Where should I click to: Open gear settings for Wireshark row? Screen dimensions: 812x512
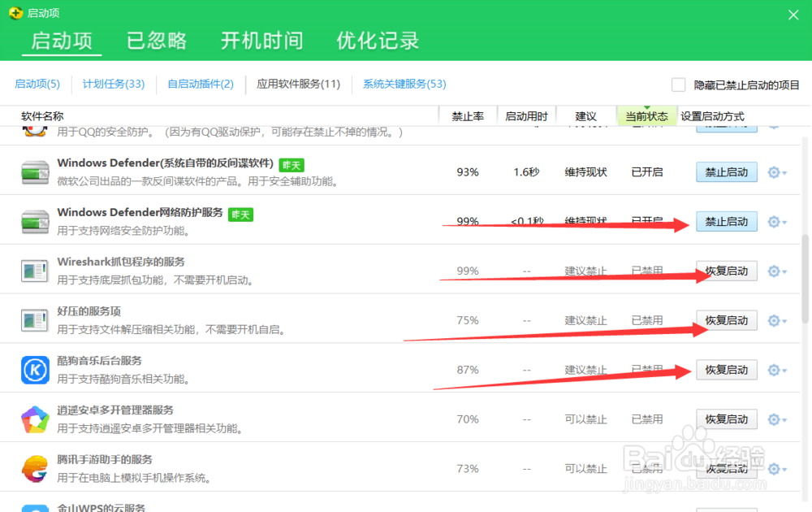(x=777, y=271)
